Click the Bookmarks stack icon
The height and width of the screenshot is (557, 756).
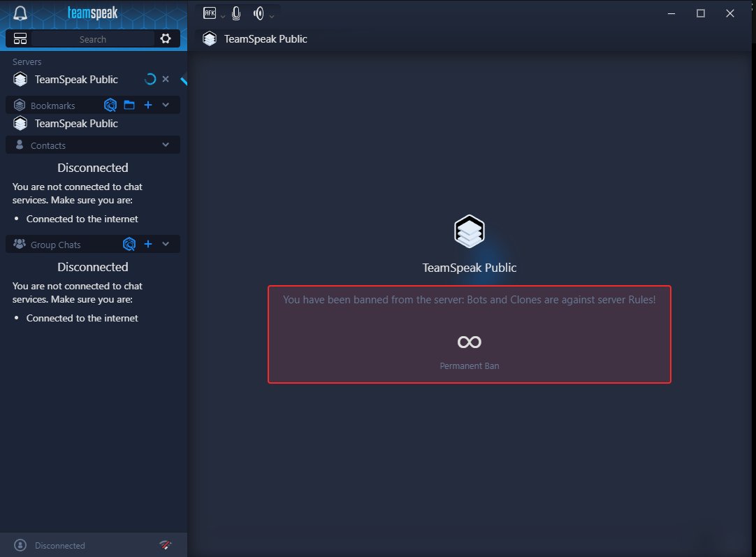[x=20, y=105]
